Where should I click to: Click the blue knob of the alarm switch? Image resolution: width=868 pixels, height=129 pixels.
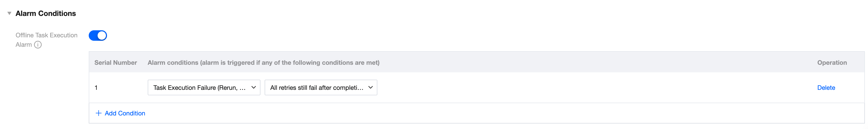tap(102, 35)
